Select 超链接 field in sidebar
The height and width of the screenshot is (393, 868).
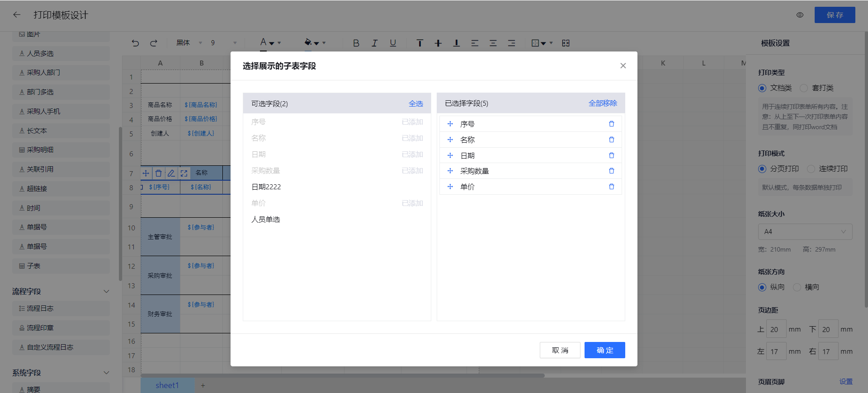coord(61,189)
